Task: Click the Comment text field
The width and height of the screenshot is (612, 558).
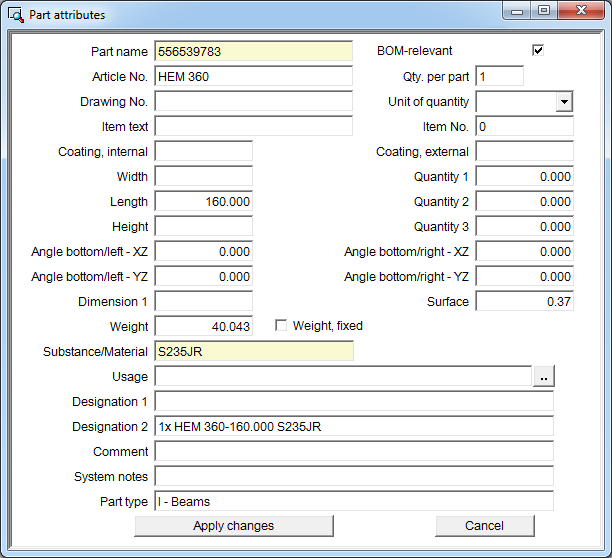Action: (x=353, y=452)
